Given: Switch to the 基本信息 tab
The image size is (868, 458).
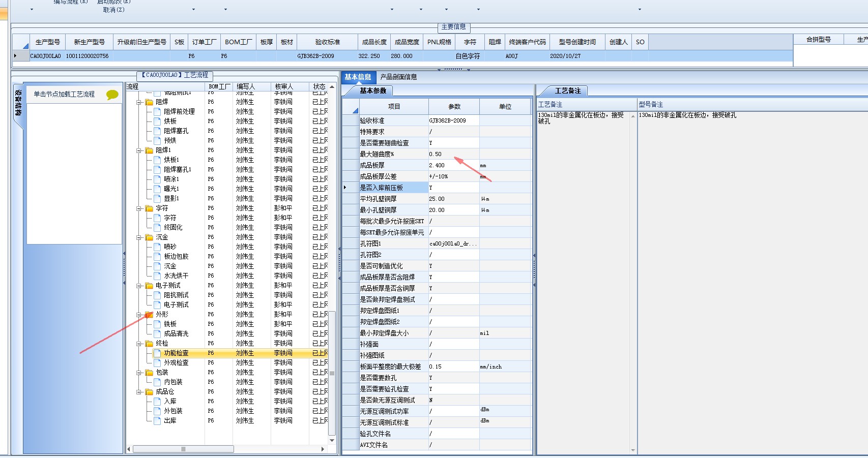Looking at the screenshot, I should click(358, 77).
